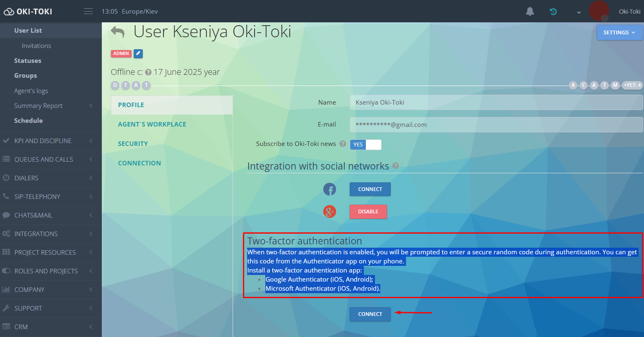Click the phone icon of SIP-TELEPHONY

click(6, 196)
